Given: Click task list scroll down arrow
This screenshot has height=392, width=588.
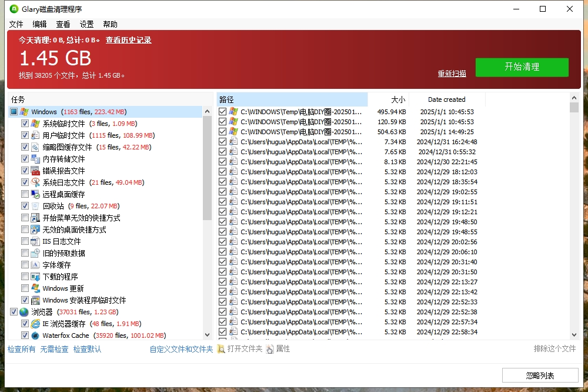Looking at the screenshot, I should [x=208, y=334].
